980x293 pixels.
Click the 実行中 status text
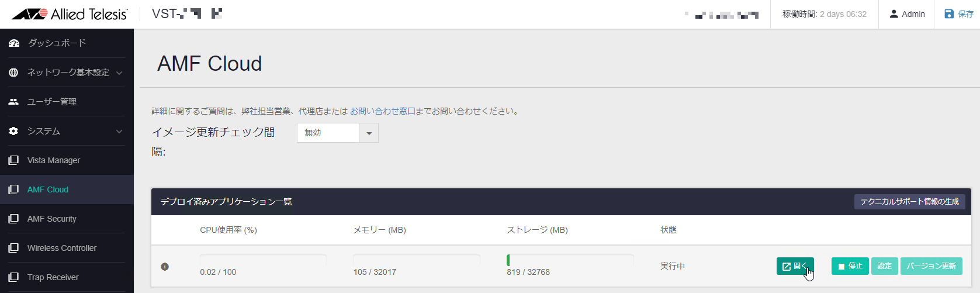pos(673,266)
